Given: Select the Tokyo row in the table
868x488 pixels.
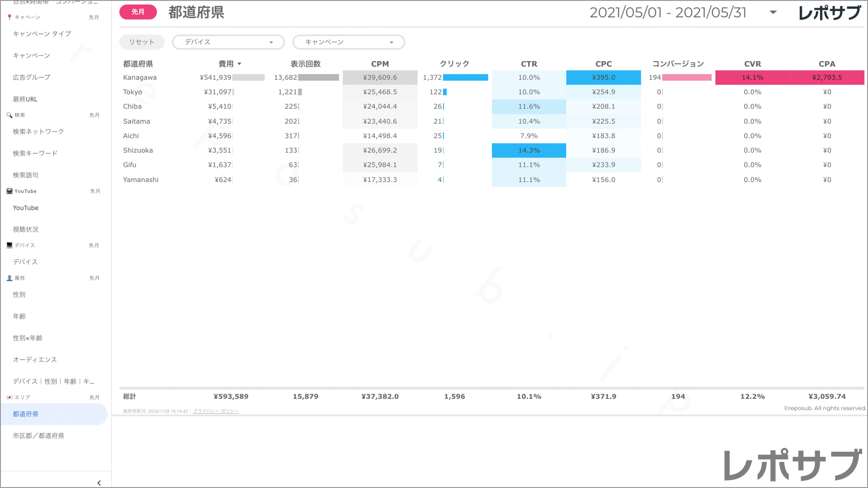Looking at the screenshot, I should 132,92.
